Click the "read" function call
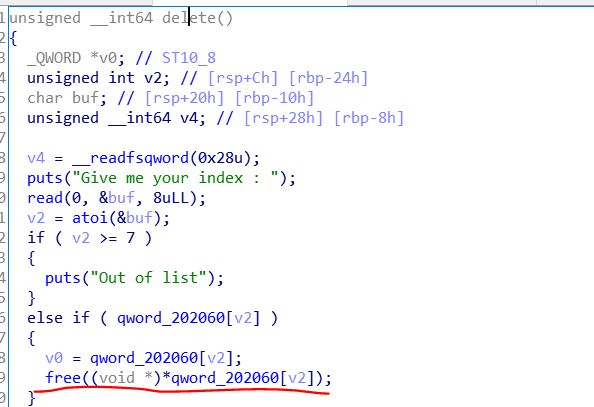Screen dimensions: 594x407 45,198
